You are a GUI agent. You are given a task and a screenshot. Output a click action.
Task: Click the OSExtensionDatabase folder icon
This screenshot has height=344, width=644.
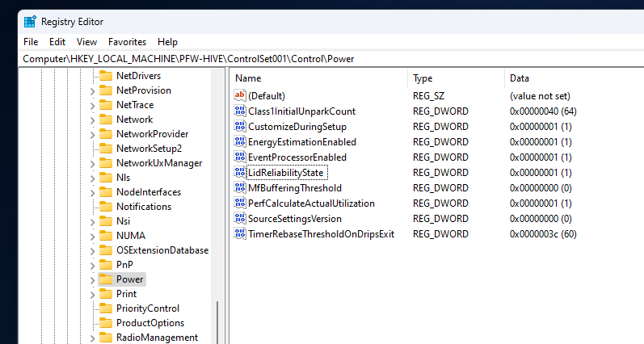coord(106,250)
